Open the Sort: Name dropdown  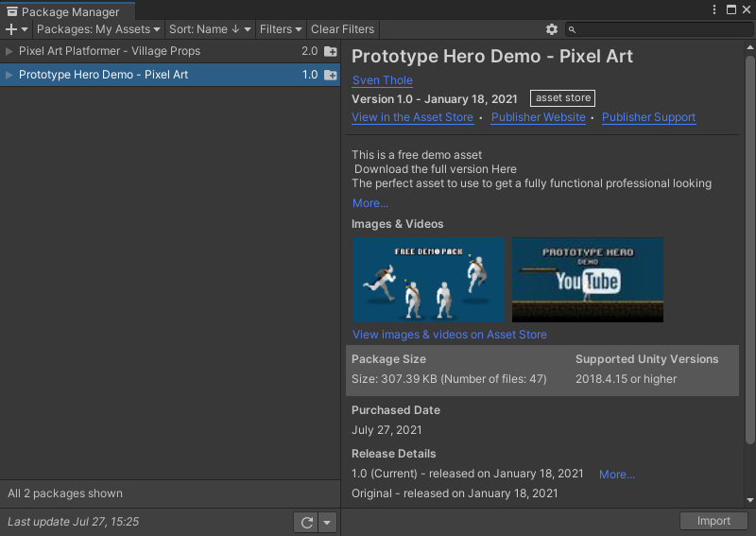point(210,29)
